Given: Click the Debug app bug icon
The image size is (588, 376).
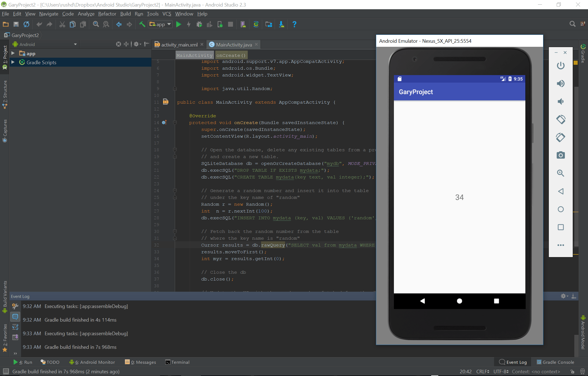Looking at the screenshot, I should (x=199, y=24).
